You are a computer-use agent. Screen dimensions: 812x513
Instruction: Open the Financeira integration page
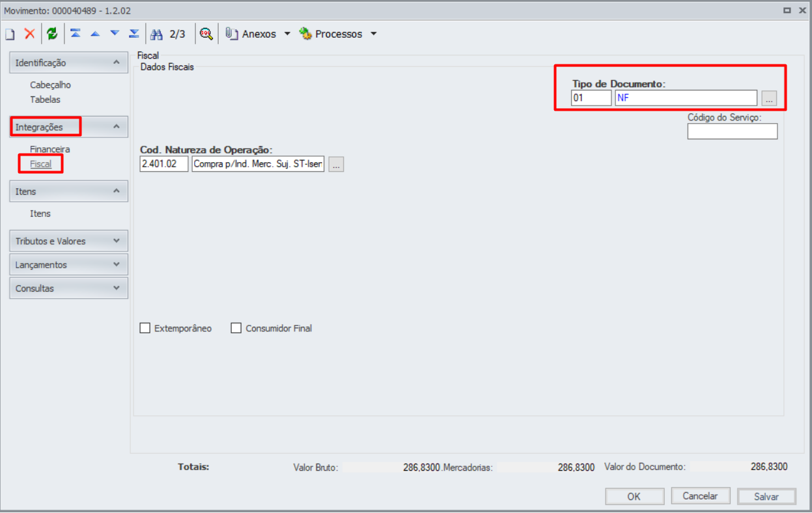[x=49, y=149]
